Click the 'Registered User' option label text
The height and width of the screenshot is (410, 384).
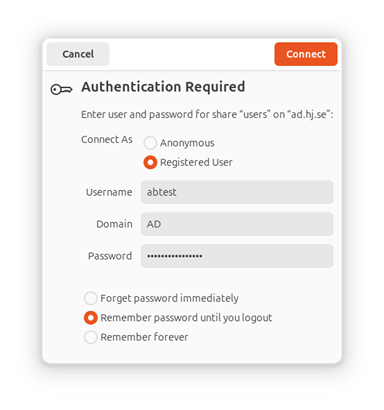click(x=196, y=162)
